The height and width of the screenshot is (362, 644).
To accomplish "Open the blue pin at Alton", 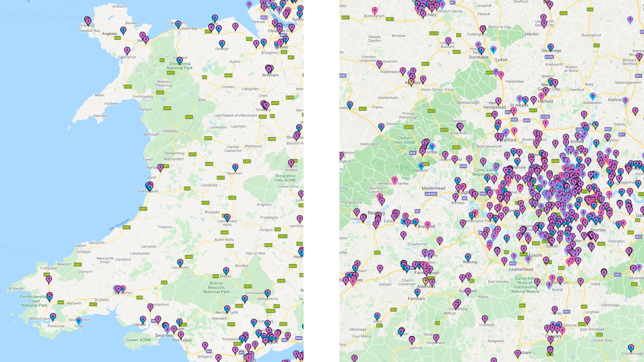I will 377,316.
